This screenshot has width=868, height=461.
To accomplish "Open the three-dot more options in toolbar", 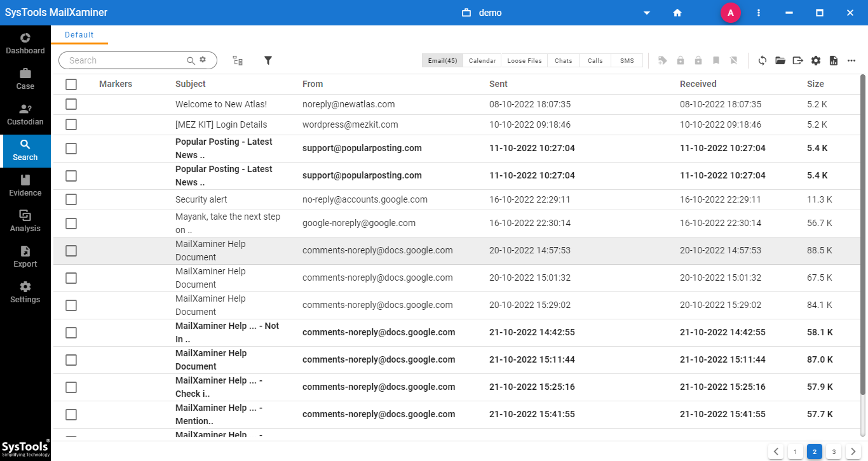I will pyautogui.click(x=851, y=60).
